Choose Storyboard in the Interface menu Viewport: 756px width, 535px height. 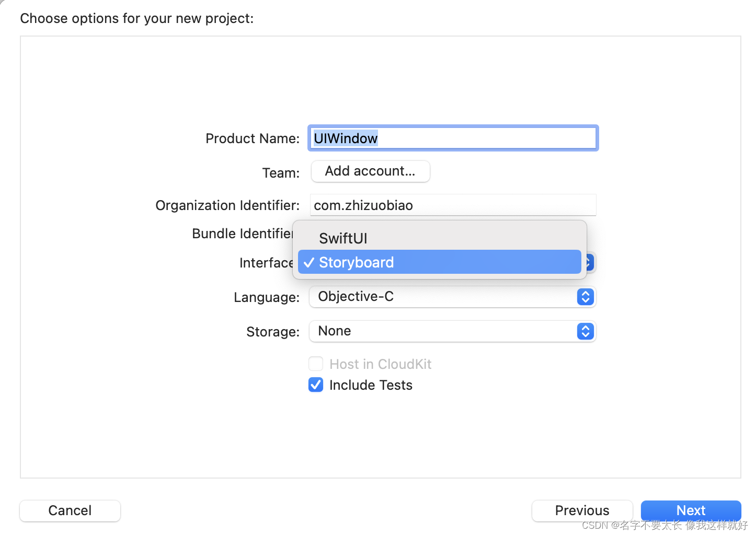click(x=356, y=262)
